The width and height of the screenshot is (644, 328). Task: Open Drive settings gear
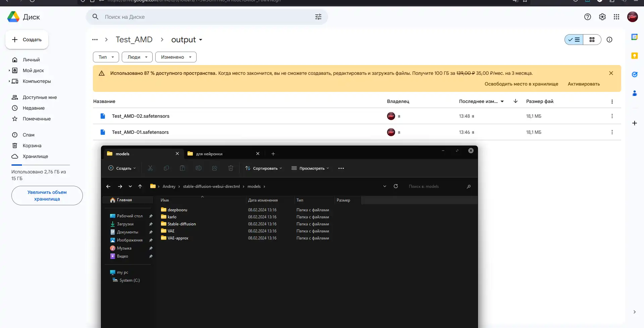point(602,17)
